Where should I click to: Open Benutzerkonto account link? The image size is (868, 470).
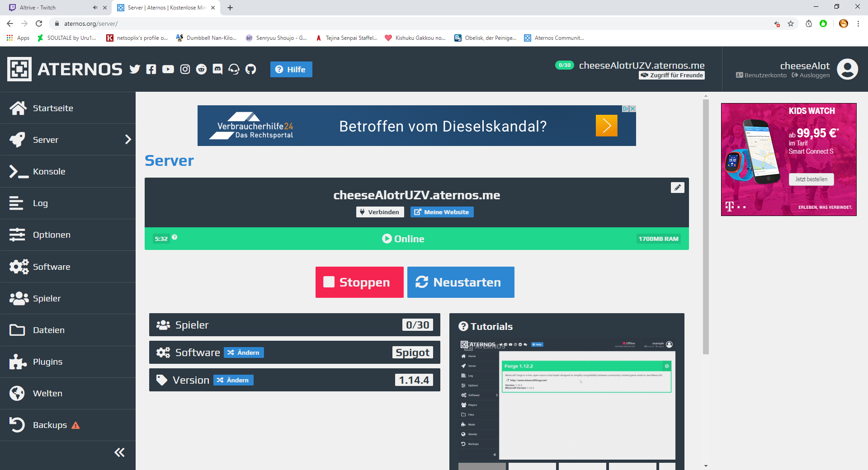(x=761, y=75)
